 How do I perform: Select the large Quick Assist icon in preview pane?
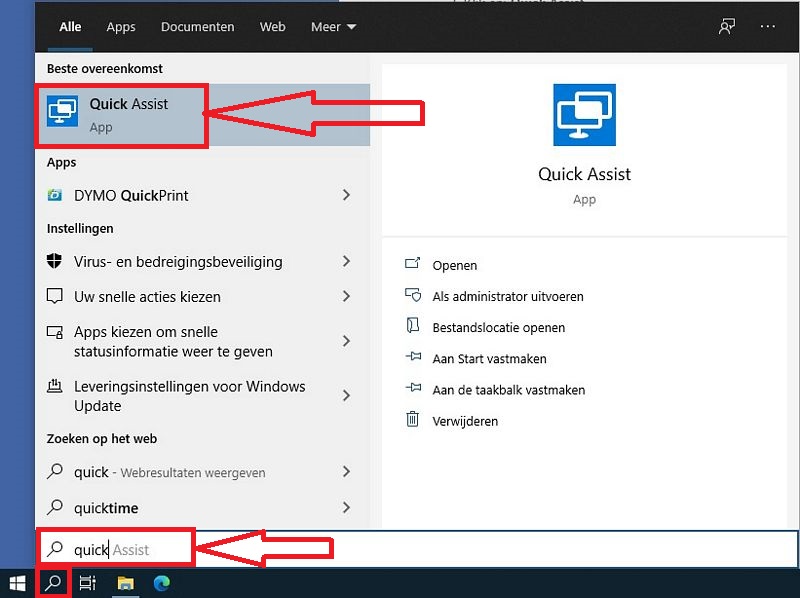coord(584,113)
